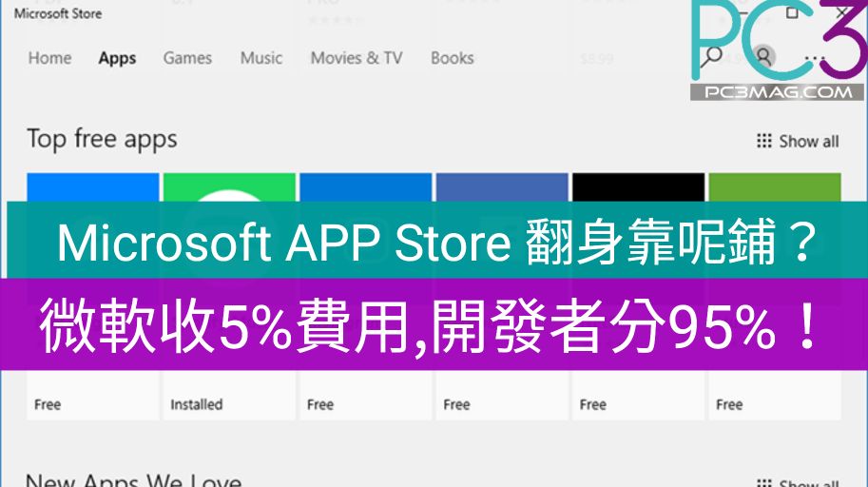Image resolution: width=868 pixels, height=487 pixels.
Task: Select the Apps tab
Action: pyautogui.click(x=117, y=58)
